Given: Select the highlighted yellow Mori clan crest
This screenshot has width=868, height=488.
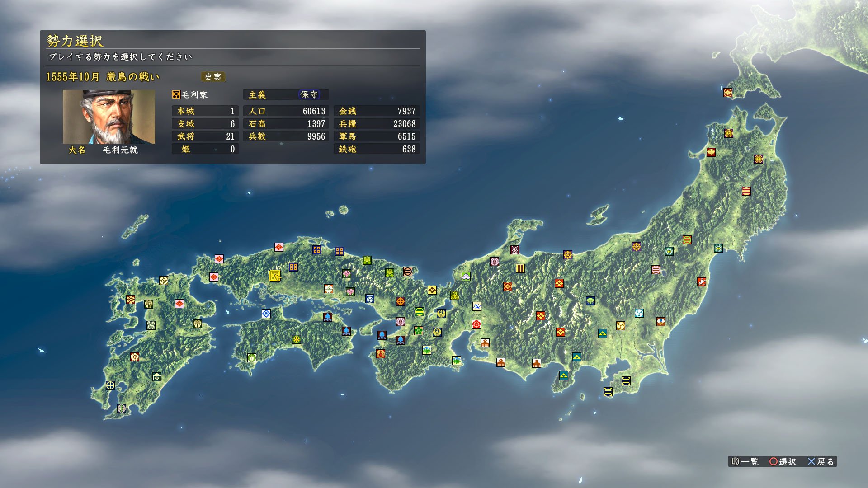Looking at the screenshot, I should 274,275.
